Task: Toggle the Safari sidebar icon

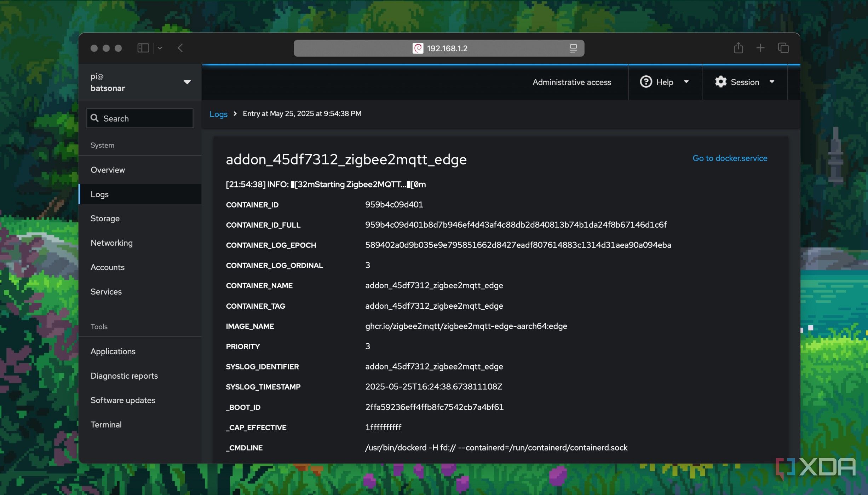Action: (x=143, y=48)
